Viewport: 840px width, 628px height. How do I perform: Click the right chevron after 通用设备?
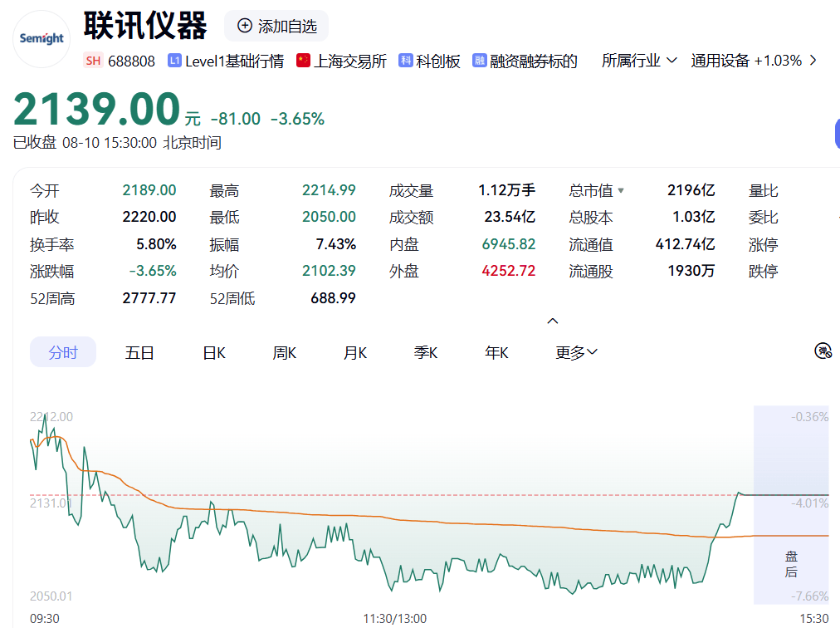813,61
